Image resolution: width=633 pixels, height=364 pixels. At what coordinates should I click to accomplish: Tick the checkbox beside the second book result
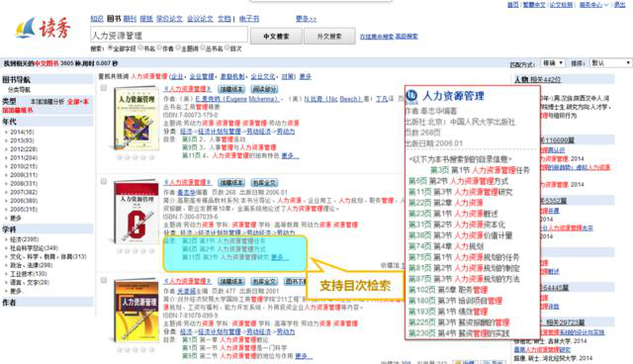coord(104,182)
